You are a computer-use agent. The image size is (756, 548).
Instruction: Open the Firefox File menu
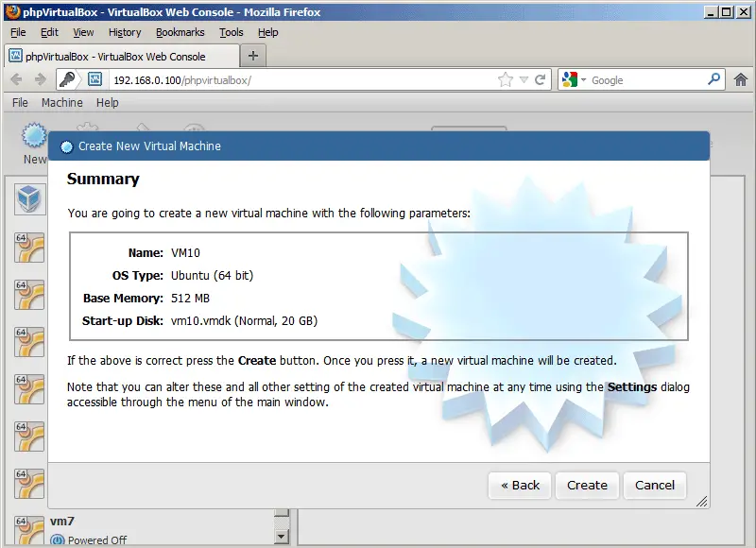pyautogui.click(x=18, y=32)
